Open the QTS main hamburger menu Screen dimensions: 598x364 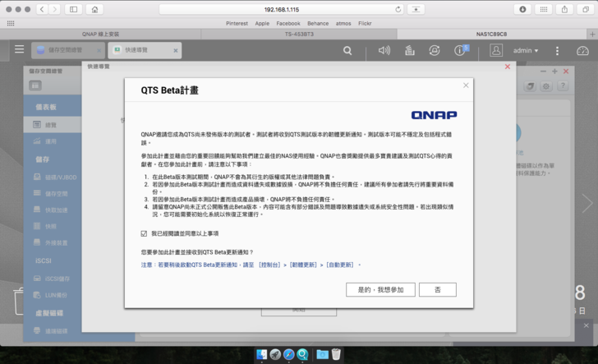(x=19, y=50)
